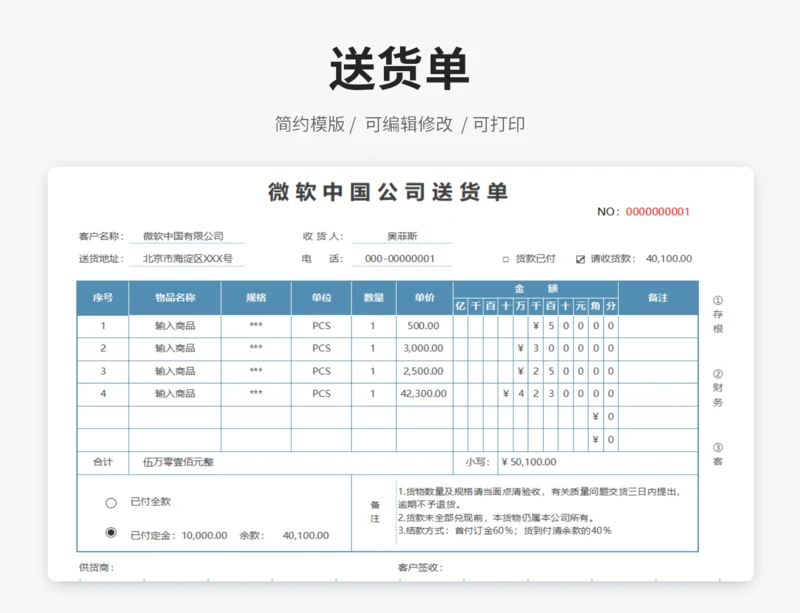Click the form title 微软中国公司送货单
The height and width of the screenshot is (613, 800).
[x=388, y=192]
